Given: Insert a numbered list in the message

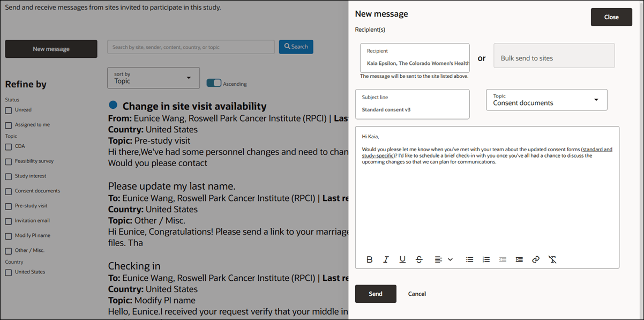Looking at the screenshot, I should 486,259.
